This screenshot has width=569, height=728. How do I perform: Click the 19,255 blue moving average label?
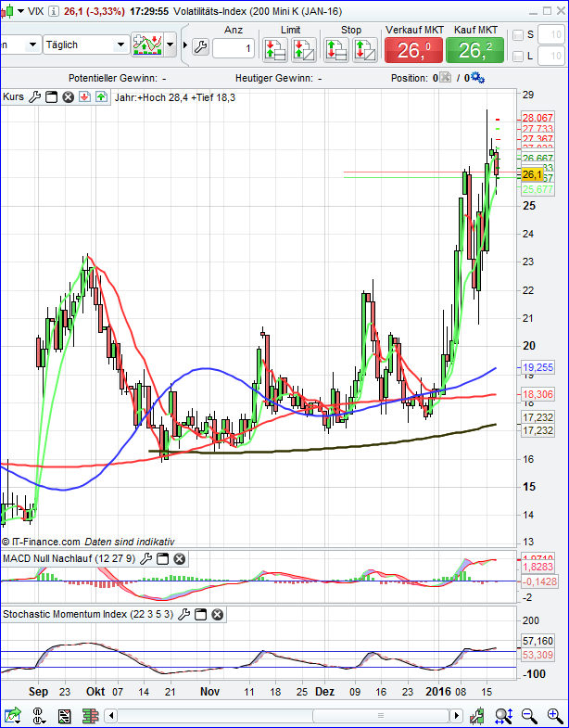[x=537, y=367]
